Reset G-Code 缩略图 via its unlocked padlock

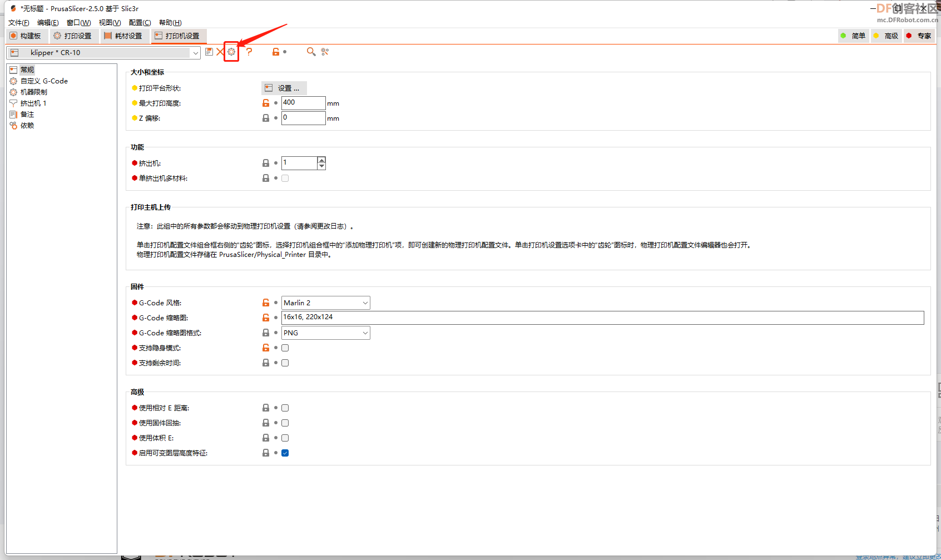click(266, 318)
